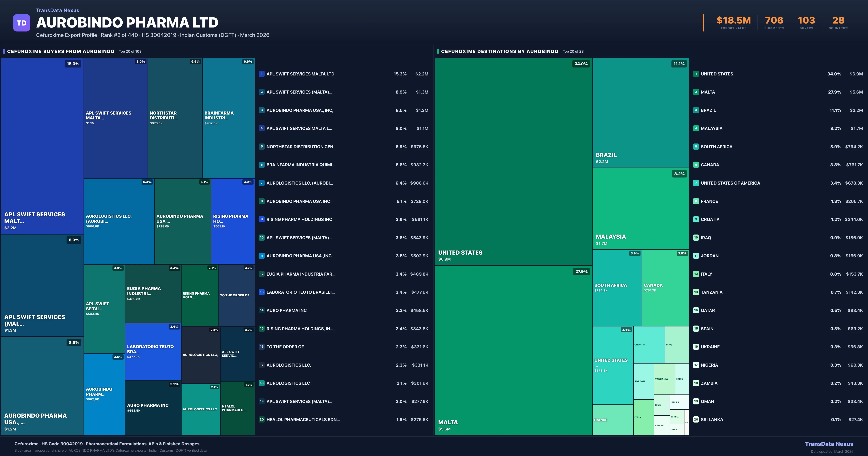Select Cefuroxime Buyers from Aurobindo header
This screenshot has height=456, width=868.
pos(61,51)
